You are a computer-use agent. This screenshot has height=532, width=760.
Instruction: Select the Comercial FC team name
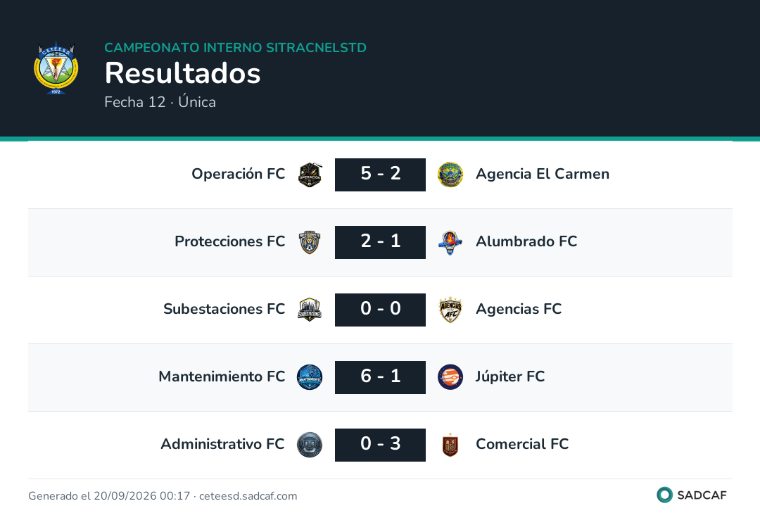522,444
